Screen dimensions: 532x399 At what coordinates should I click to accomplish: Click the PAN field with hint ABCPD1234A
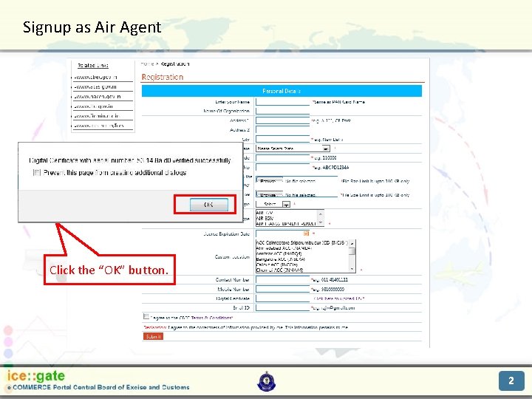point(282,167)
